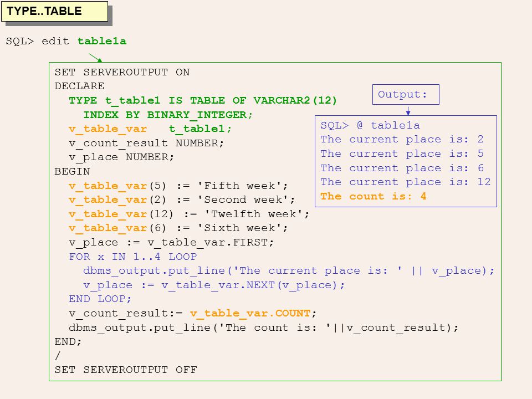Click the 'v_table_var.NEXT(v_place);' line
532x399 pixels.
[214, 285]
